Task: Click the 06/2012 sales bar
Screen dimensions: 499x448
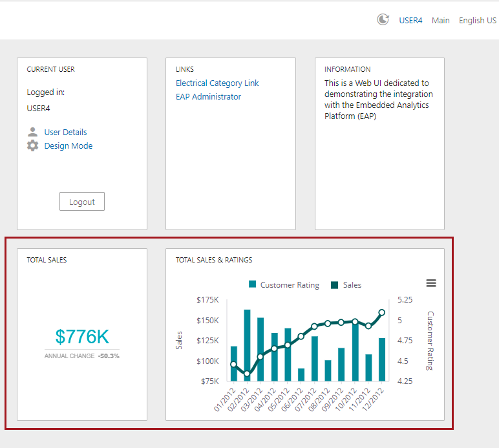Action: click(x=301, y=375)
